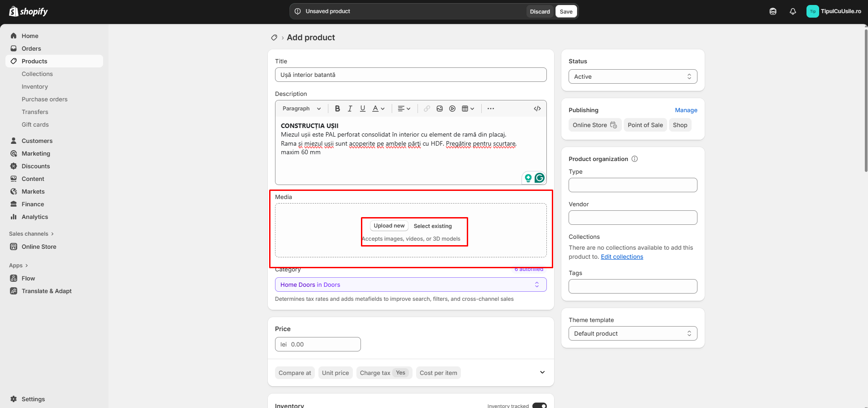Go to Analytics in the sidebar

[35, 217]
